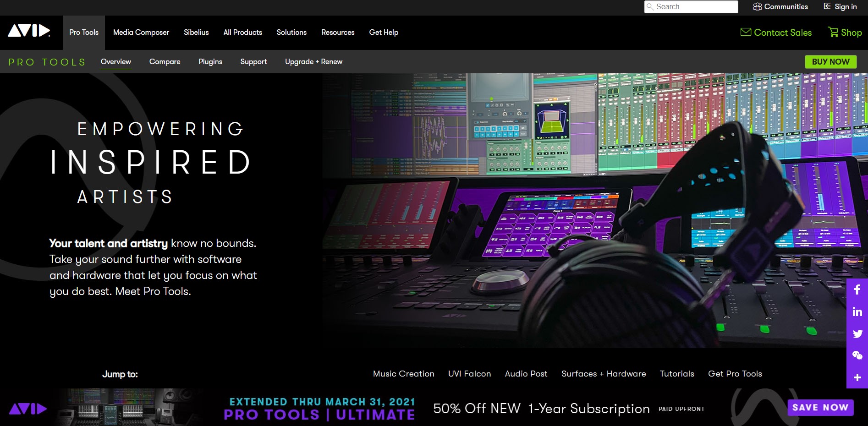Open the Upgrade + Renew tab
Screen dimensions: 868x426
point(313,62)
